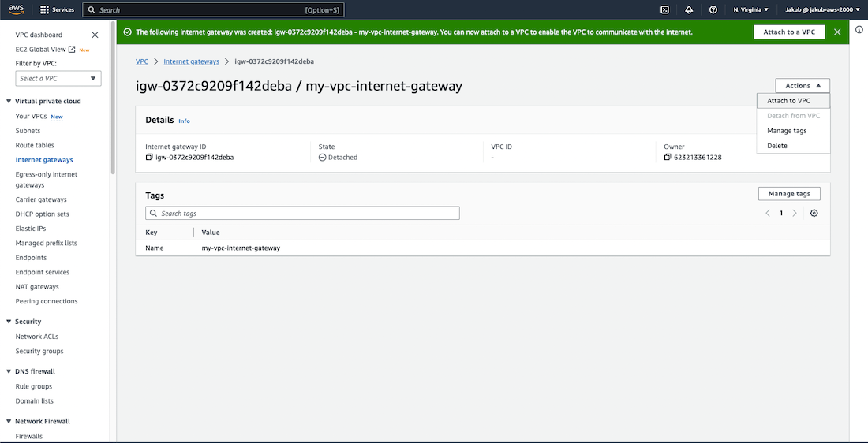The image size is (868, 443).
Task: Open the Select a VPC filter dropdown
Action: [x=58, y=79]
